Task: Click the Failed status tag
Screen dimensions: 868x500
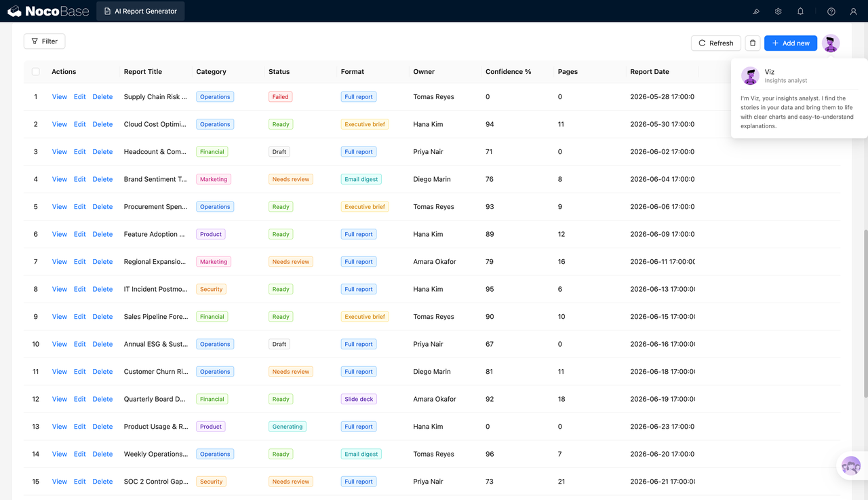Action: click(x=280, y=97)
